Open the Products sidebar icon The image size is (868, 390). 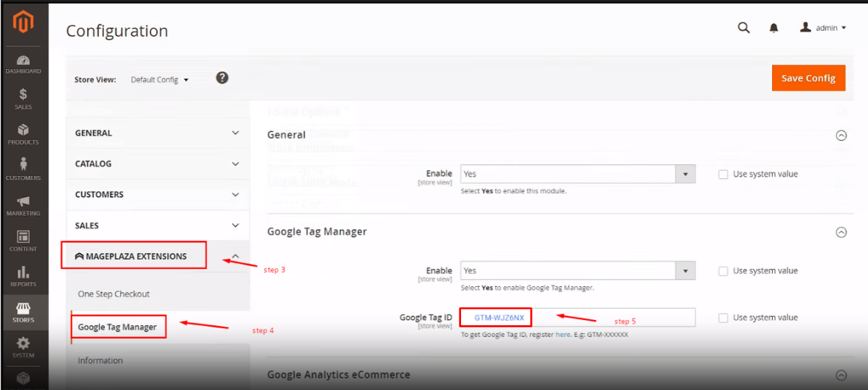(x=23, y=135)
